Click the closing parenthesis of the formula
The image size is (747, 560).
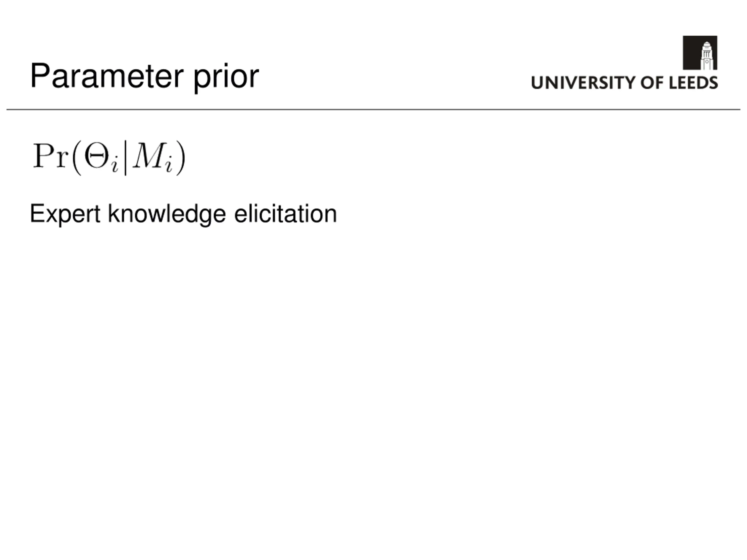point(181,157)
